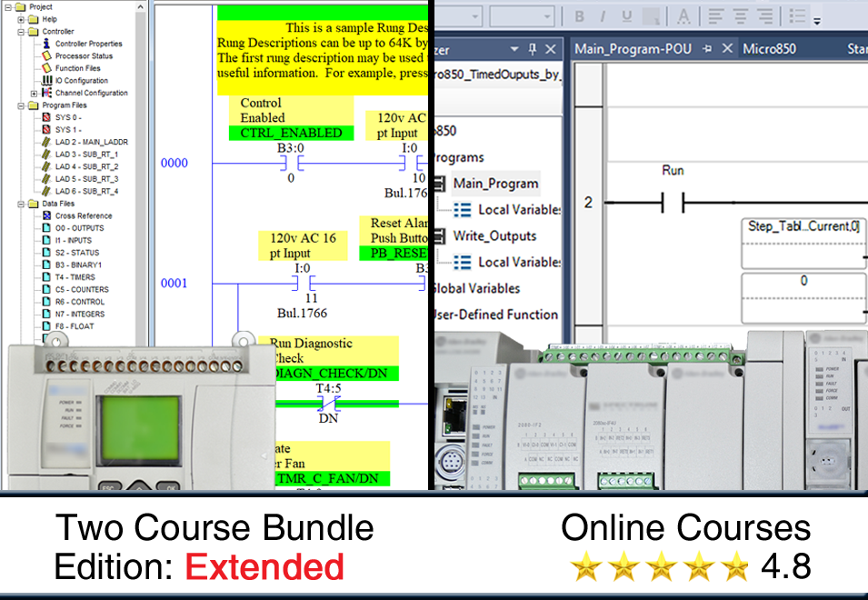The height and width of the screenshot is (600, 868).
Task: Select IO Configuration under Controller
Action: click(70, 80)
